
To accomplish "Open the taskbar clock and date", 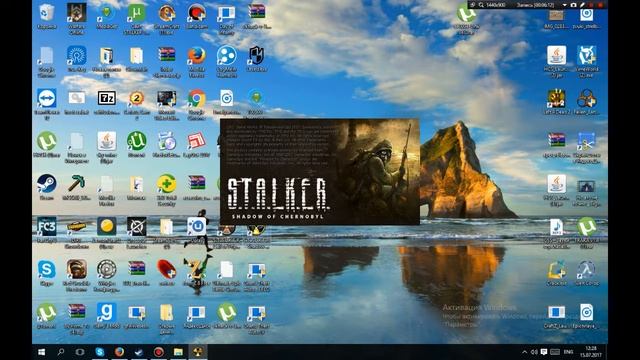I will pos(591,352).
